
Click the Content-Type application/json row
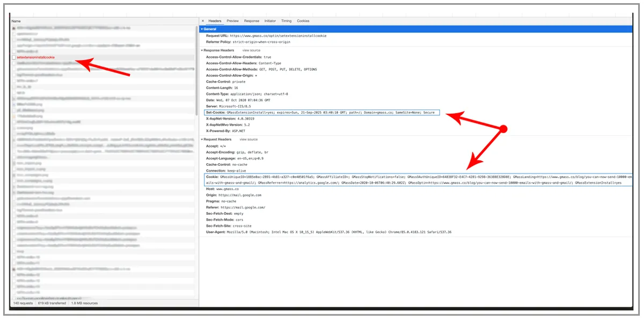247,94
